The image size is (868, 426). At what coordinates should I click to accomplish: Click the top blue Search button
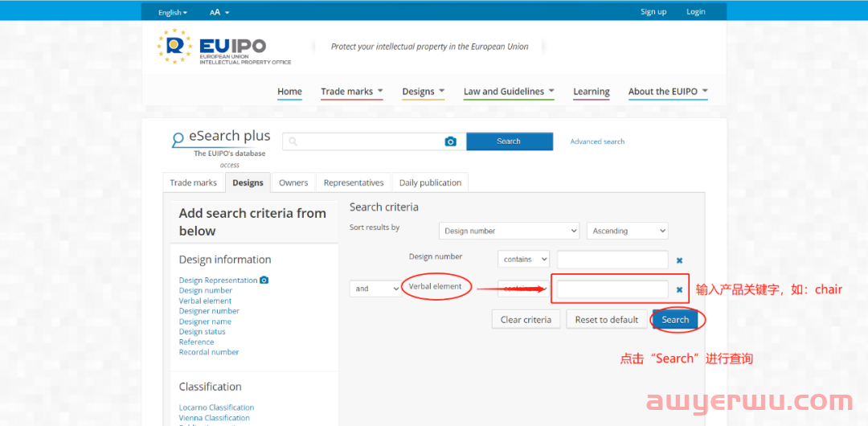tap(510, 141)
